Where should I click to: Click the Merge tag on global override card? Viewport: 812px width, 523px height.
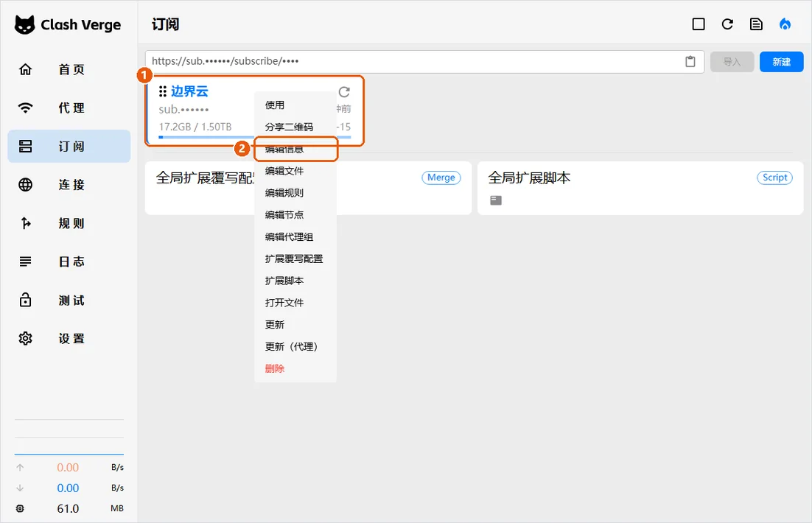[441, 178]
